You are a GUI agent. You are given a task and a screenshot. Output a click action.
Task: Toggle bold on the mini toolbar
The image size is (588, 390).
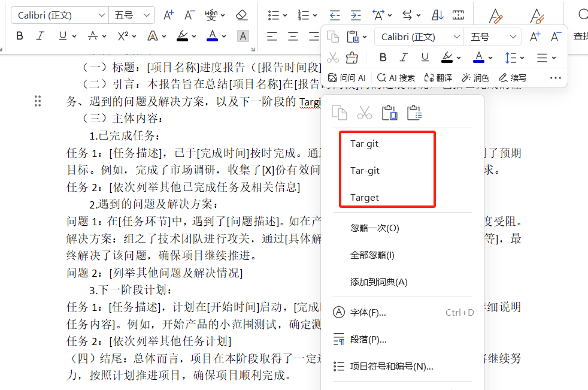383,57
